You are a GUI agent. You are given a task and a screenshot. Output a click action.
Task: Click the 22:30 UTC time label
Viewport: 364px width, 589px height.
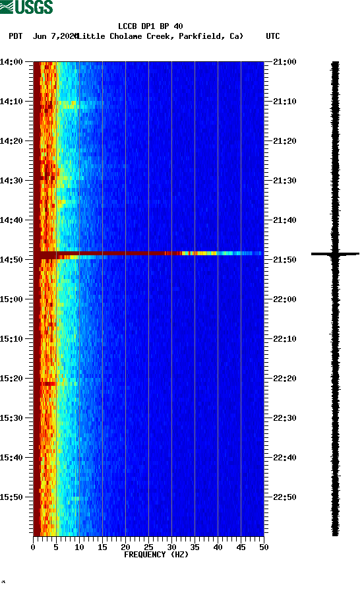285,418
